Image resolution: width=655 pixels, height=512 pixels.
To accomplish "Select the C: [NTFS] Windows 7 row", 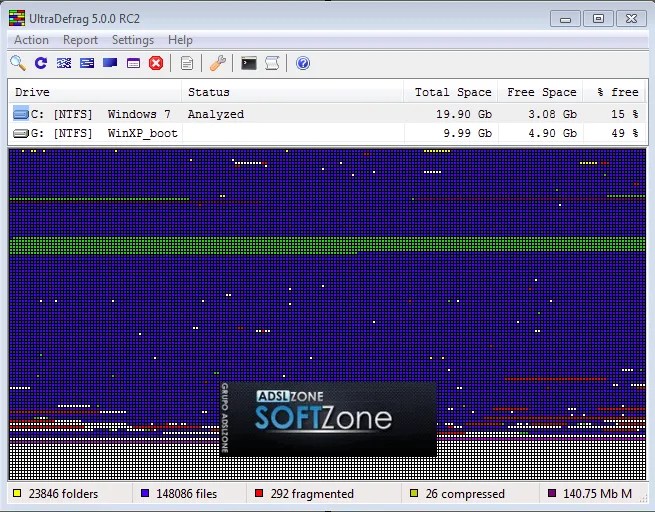I will [x=328, y=114].
